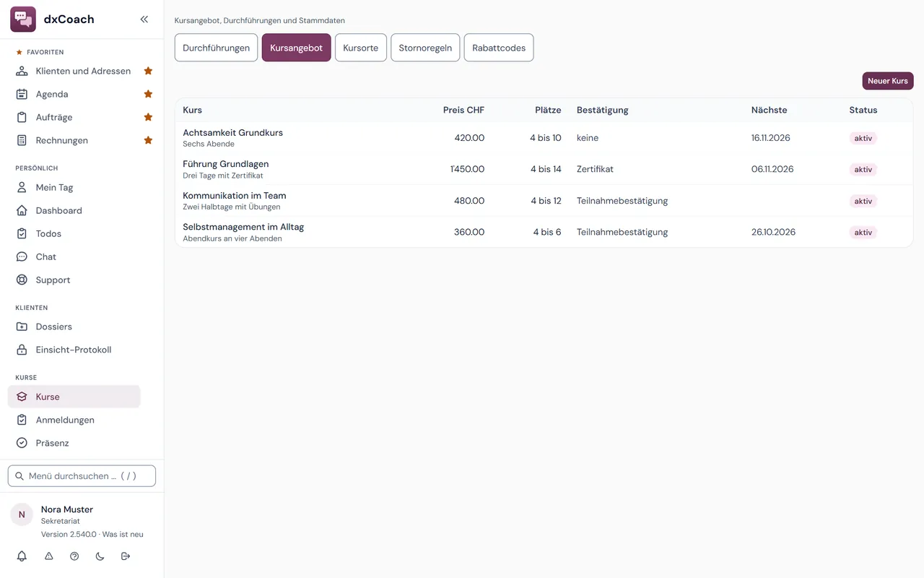
Task: Focus the Menü durchsuchen search field
Action: (82, 476)
